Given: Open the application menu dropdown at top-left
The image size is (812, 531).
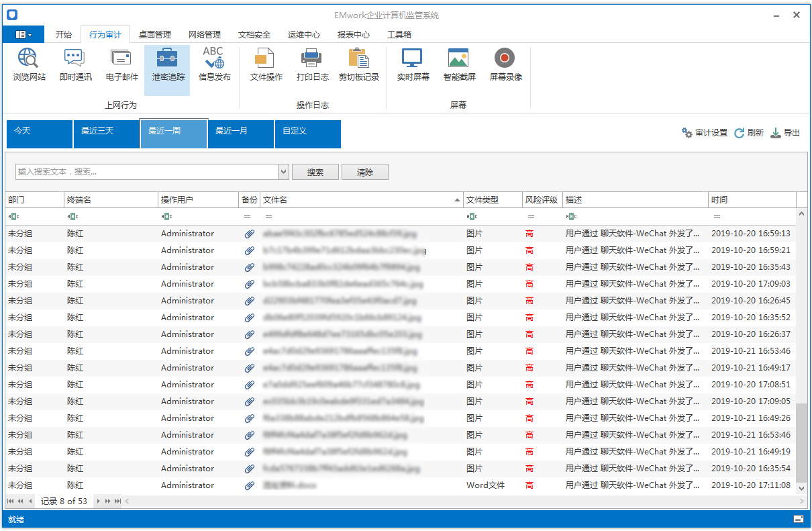Looking at the screenshot, I should 23,34.
